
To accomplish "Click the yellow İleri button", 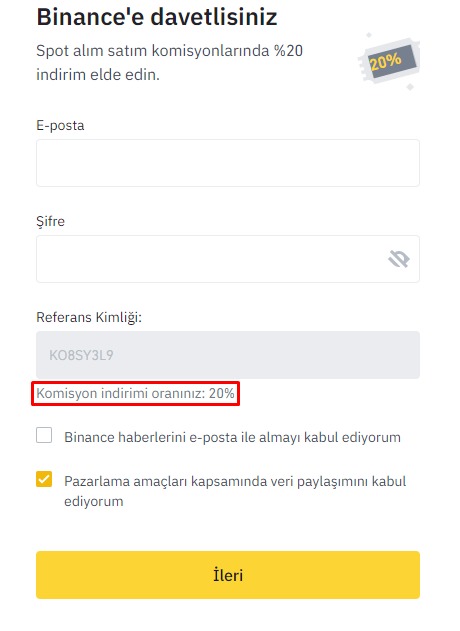I will point(228,575).
